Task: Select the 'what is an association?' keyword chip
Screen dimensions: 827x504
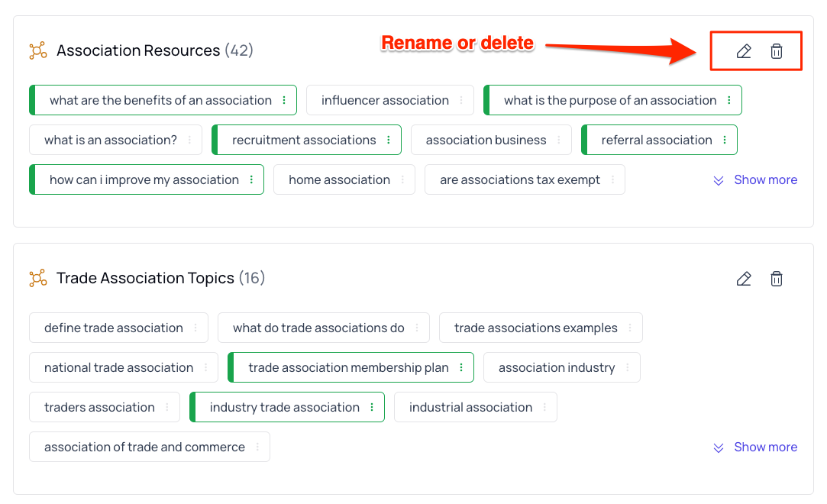Action: pos(109,140)
